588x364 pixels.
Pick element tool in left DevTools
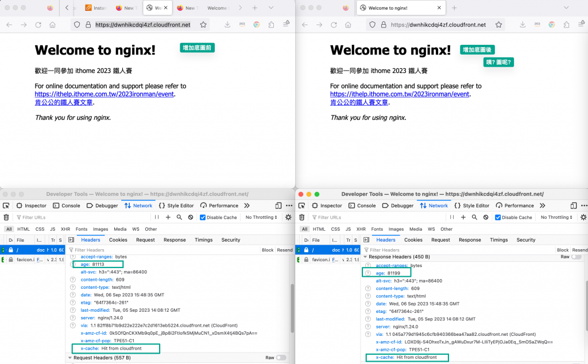(x=6, y=206)
